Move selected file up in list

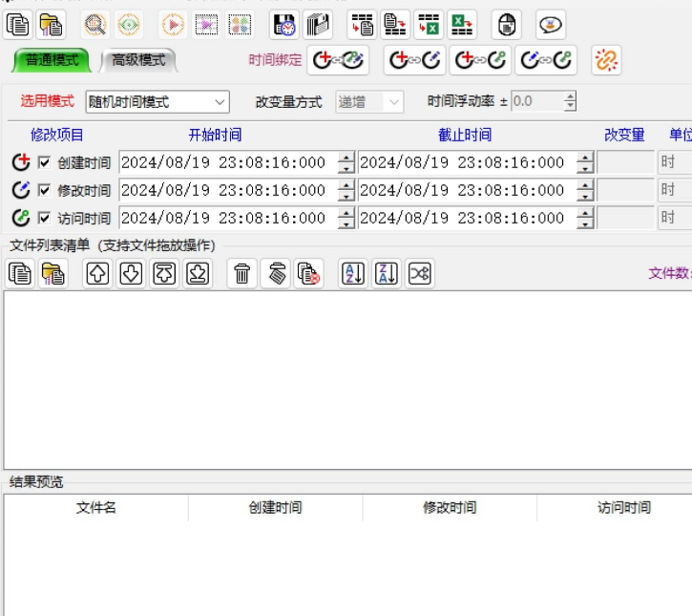click(98, 274)
